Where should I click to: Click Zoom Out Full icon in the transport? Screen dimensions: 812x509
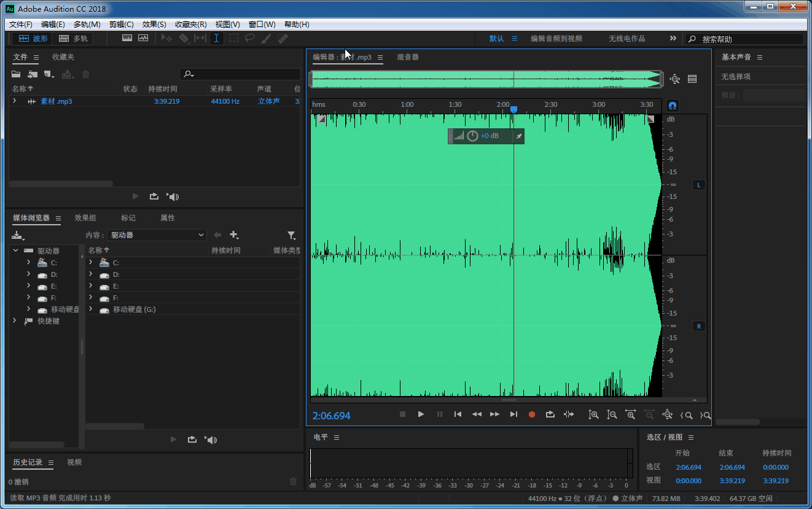pyautogui.click(x=667, y=414)
